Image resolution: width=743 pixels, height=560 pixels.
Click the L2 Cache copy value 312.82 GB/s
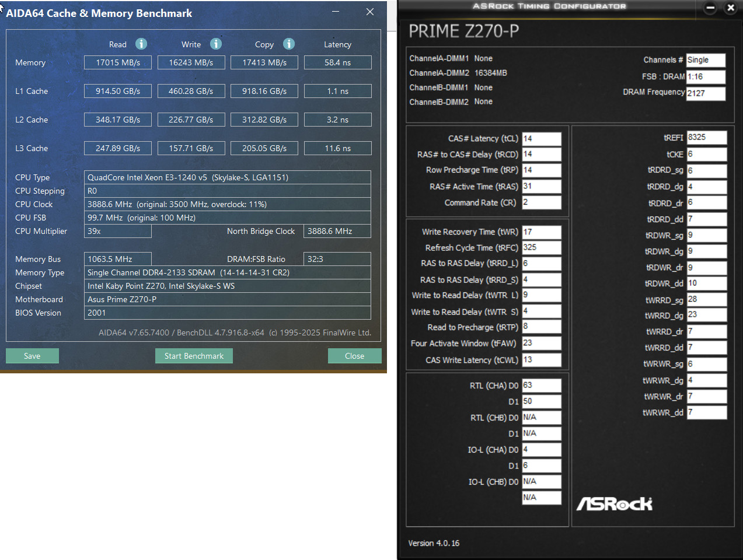pyautogui.click(x=264, y=120)
